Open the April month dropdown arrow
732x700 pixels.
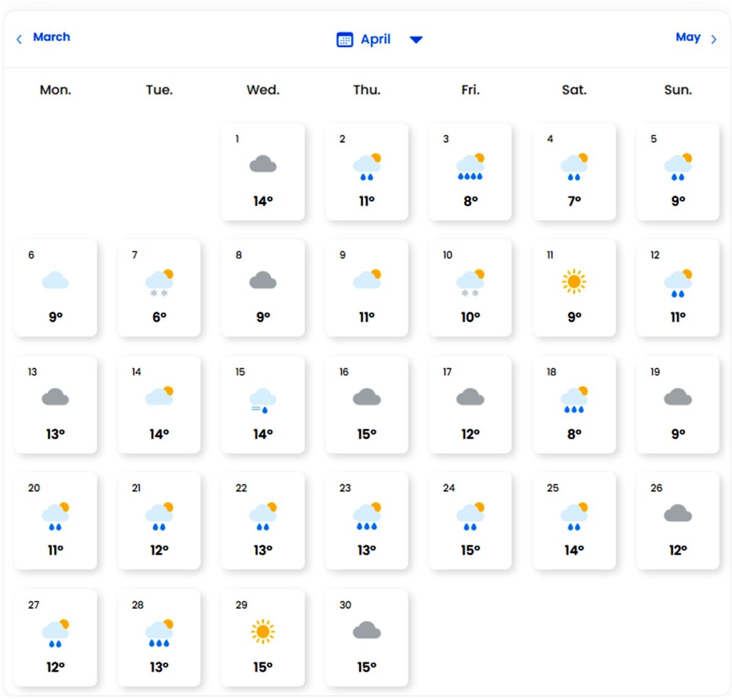[x=416, y=40]
